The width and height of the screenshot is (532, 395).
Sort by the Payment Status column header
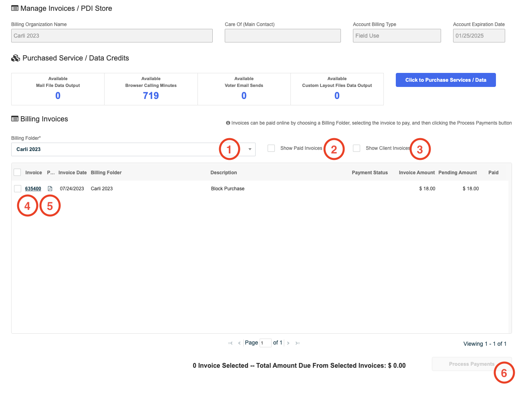point(370,172)
